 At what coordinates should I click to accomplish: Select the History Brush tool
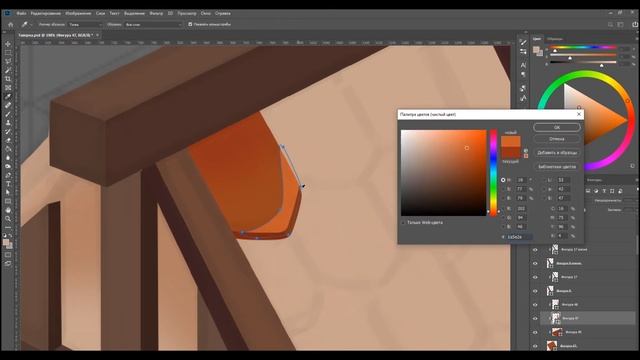pyautogui.click(x=8, y=131)
